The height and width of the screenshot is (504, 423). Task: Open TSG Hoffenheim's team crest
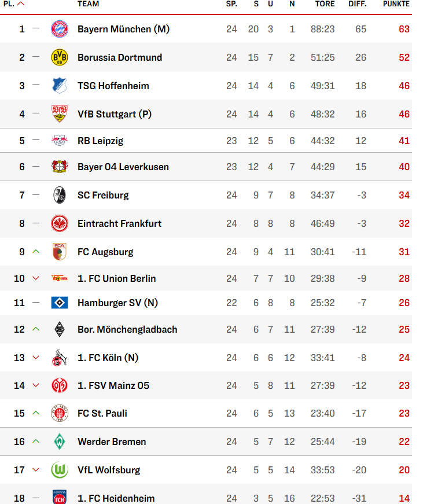point(60,86)
